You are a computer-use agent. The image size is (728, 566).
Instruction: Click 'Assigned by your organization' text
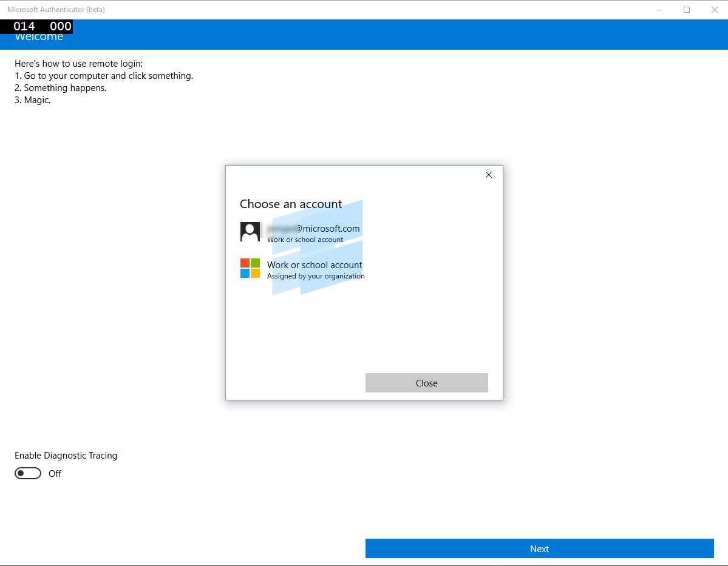316,276
